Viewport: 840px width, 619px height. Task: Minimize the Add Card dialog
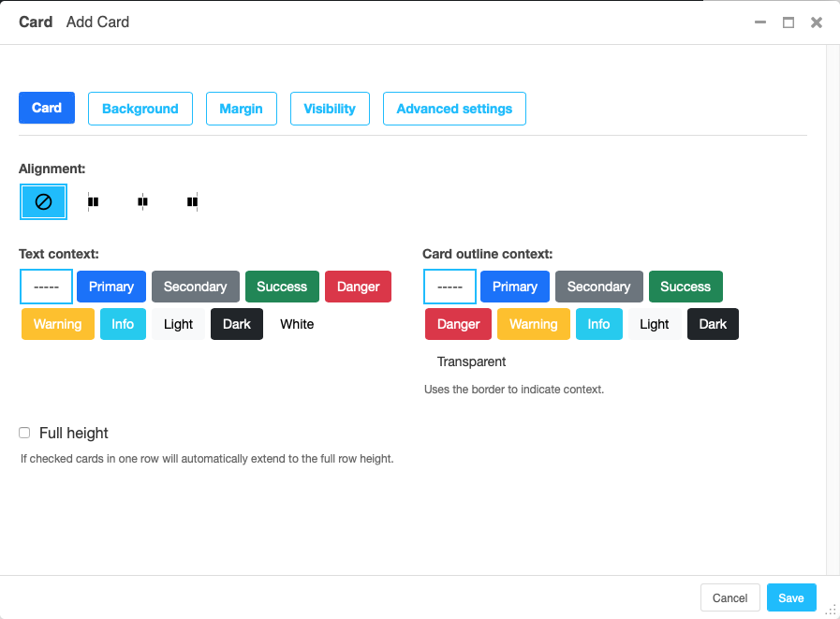(760, 22)
